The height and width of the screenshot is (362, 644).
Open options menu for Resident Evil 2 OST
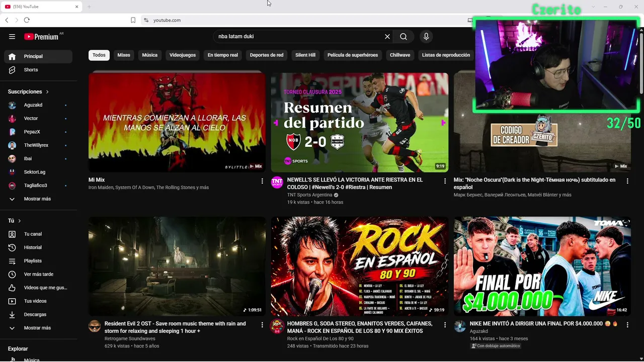262,325
